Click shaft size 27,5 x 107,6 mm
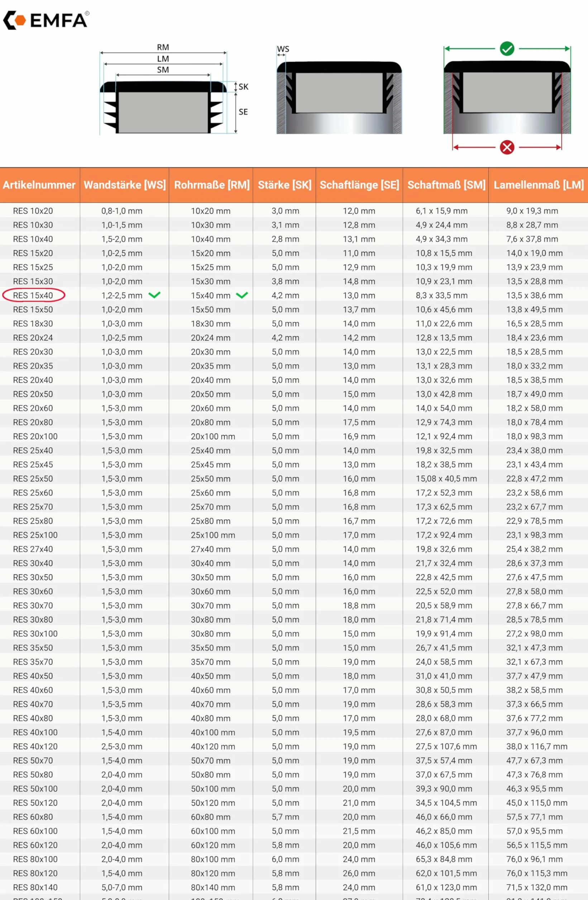This screenshot has height=900, width=588. pyautogui.click(x=446, y=747)
